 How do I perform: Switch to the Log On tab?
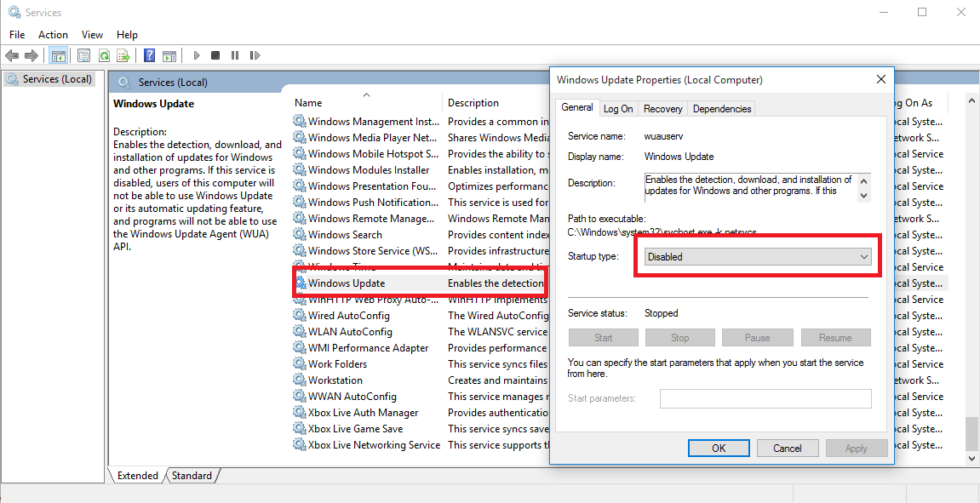[x=618, y=109]
